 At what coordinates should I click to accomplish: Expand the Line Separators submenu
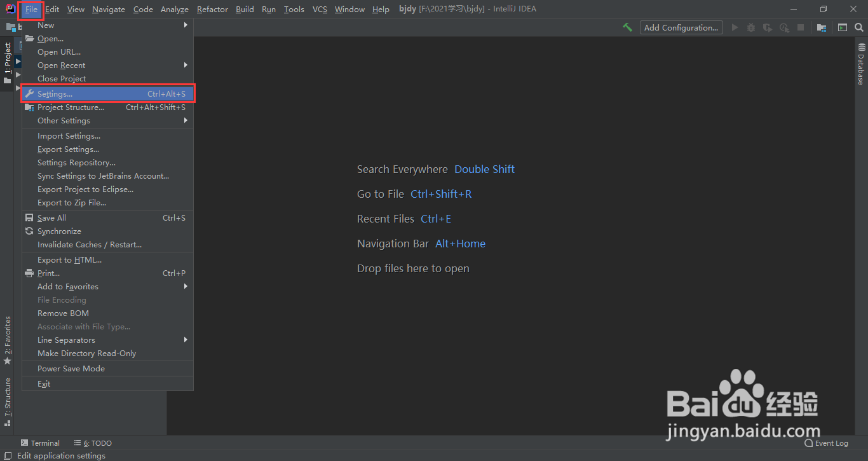pos(107,340)
